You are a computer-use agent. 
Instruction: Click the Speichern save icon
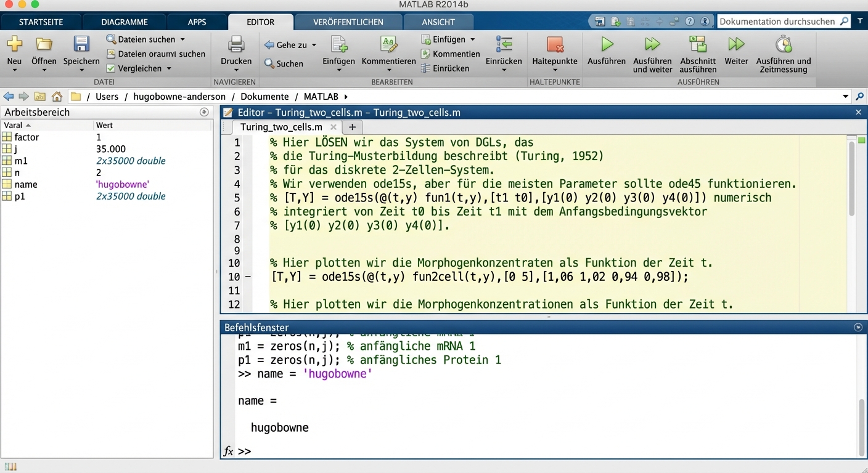click(81, 44)
